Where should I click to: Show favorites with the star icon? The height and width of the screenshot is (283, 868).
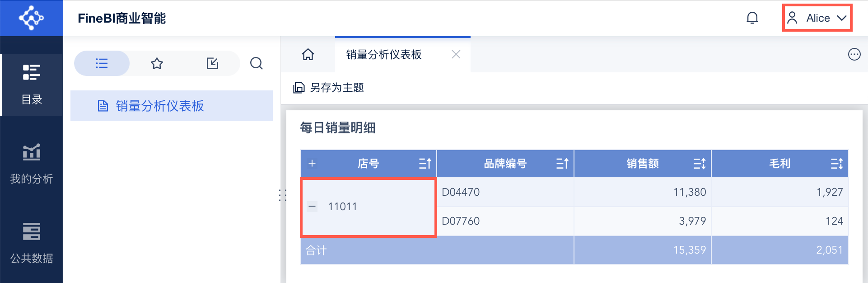(157, 63)
